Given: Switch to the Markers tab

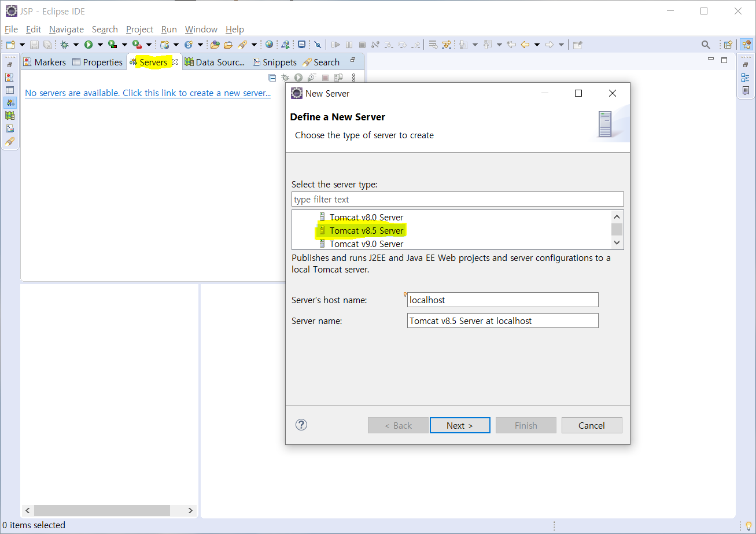Looking at the screenshot, I should tap(45, 62).
